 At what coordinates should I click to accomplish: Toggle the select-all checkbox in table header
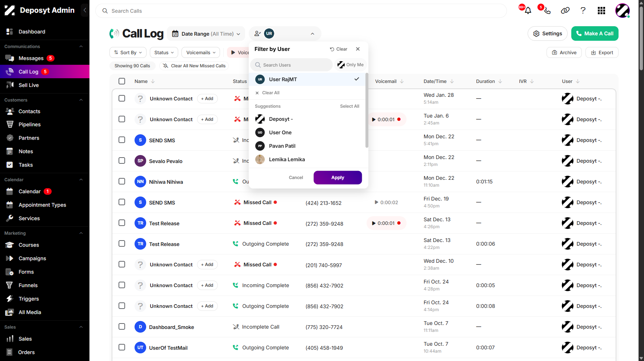pos(122,81)
